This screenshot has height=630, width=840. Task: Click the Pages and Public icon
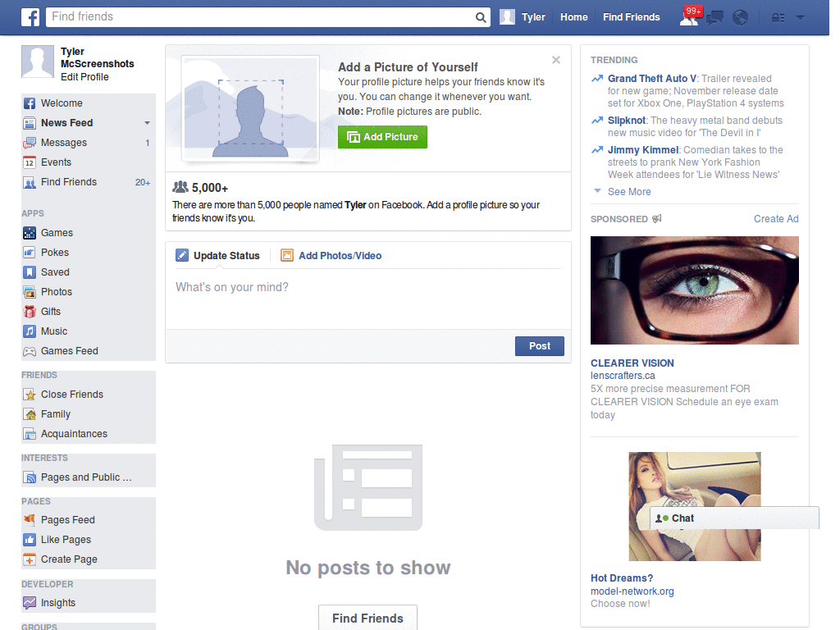point(30,477)
